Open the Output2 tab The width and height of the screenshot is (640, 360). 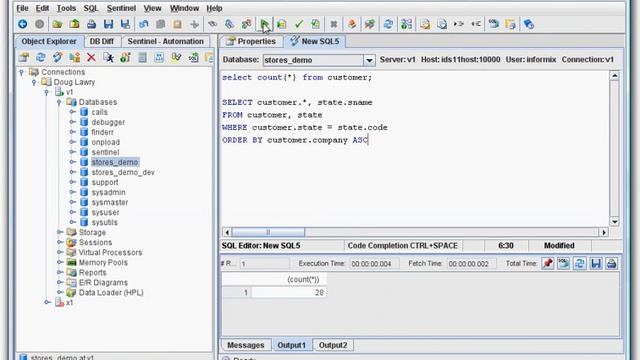[333, 345]
